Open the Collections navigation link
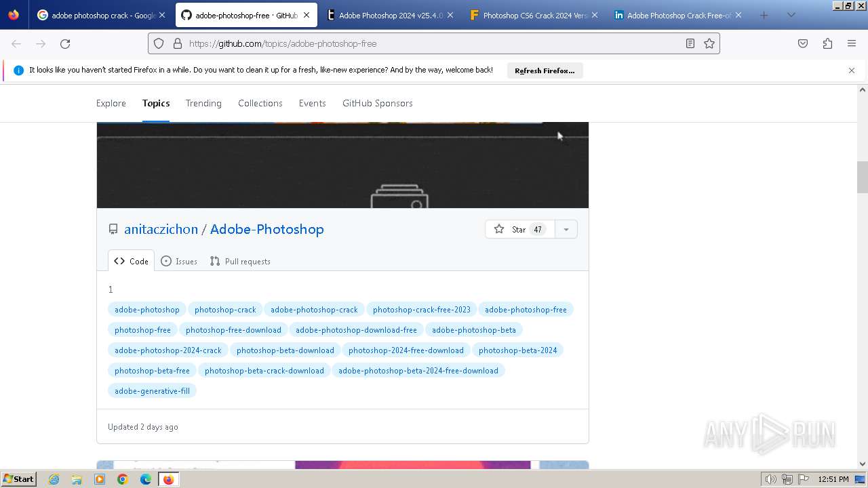This screenshot has height=488, width=868. point(260,103)
